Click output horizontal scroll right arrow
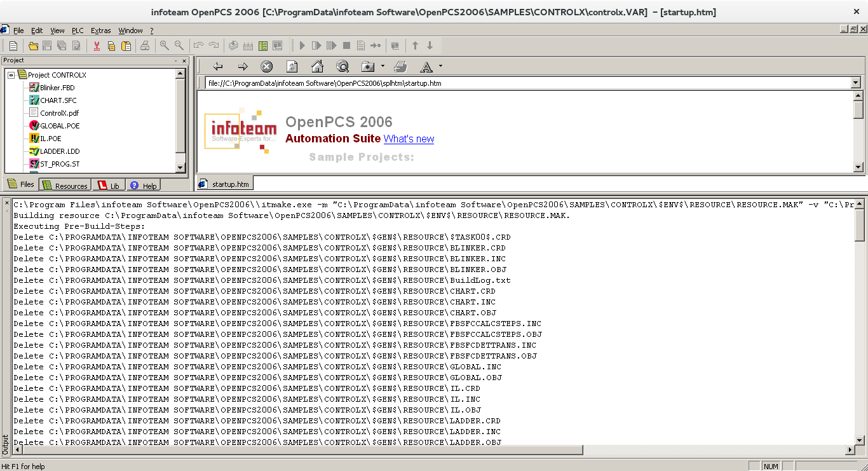 (x=850, y=450)
